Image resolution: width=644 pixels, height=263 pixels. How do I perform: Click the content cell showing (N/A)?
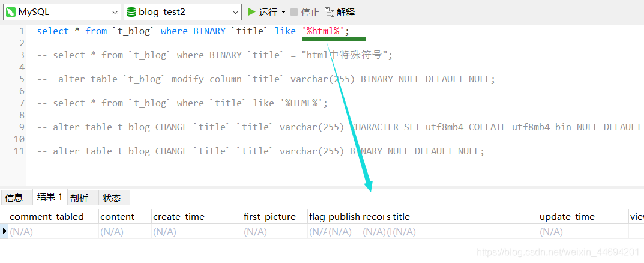coord(125,232)
